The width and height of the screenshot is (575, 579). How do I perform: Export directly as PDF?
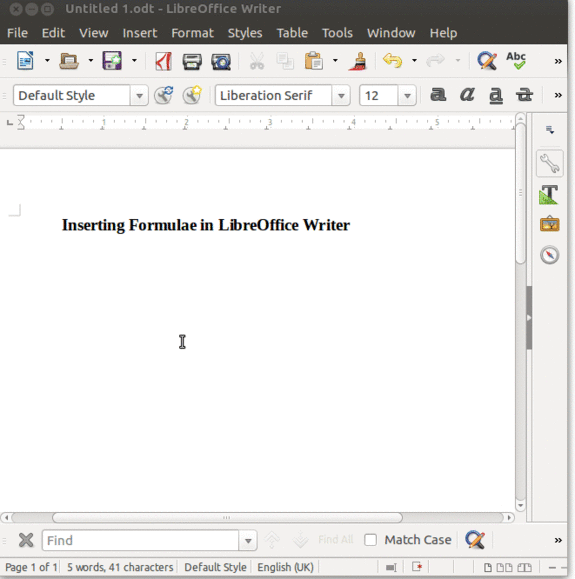click(163, 61)
